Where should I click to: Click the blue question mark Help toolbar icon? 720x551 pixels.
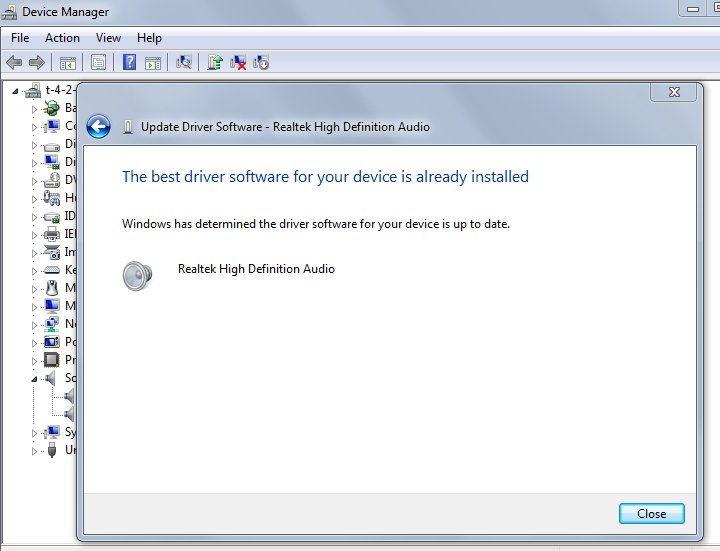point(129,62)
